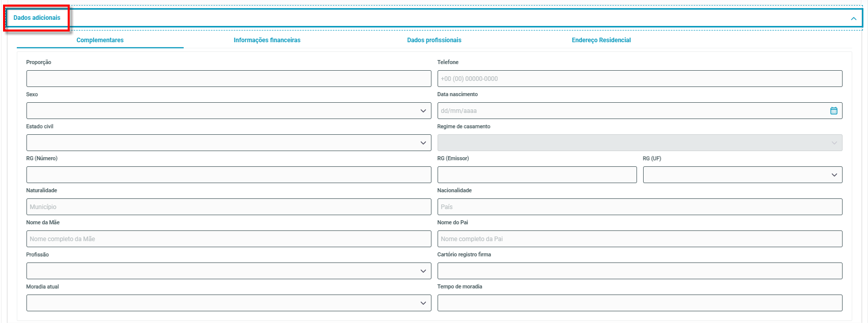Open the Profissão dropdown

[x=228, y=271]
